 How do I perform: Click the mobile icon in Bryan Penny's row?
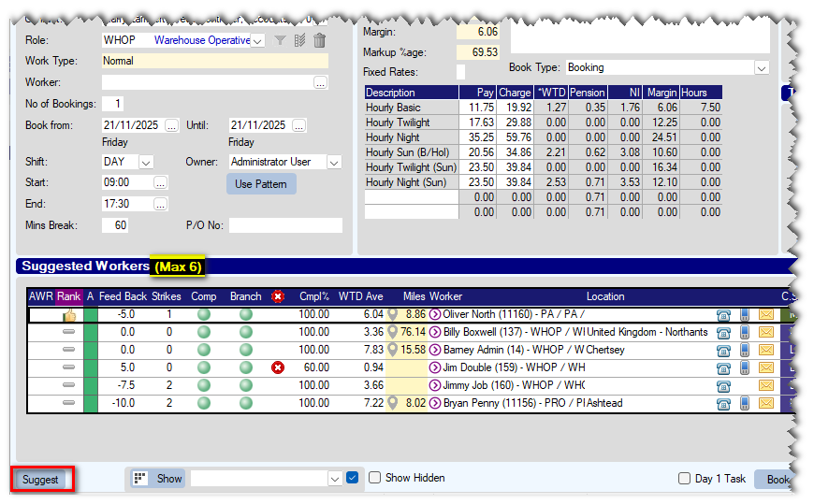[x=745, y=403]
